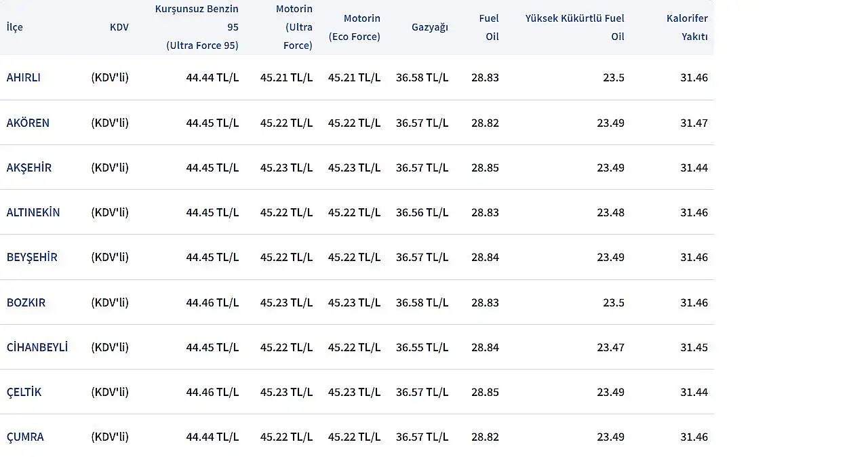
Task: Click the Yüksek Kükürtlü Fuel Oil header
Action: click(575, 27)
